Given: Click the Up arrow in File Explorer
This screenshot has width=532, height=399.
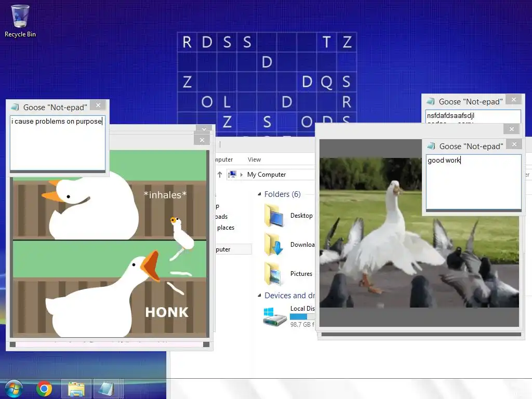Looking at the screenshot, I should click(220, 175).
